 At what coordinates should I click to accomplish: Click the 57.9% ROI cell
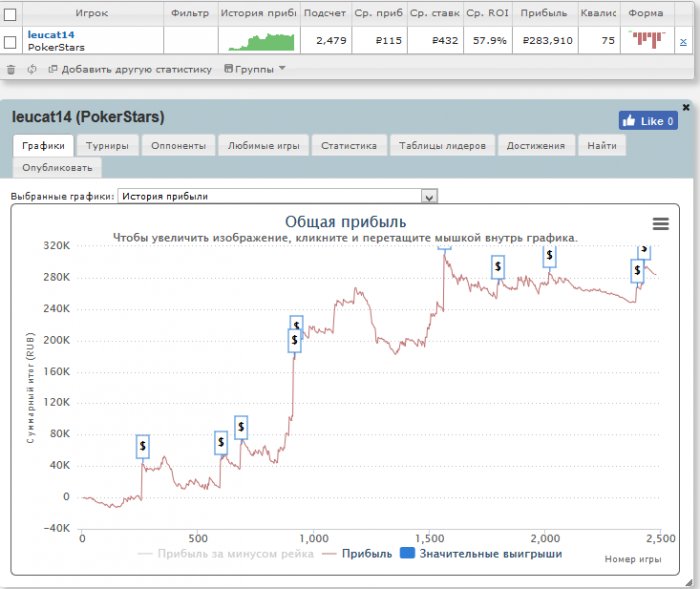coord(490,41)
